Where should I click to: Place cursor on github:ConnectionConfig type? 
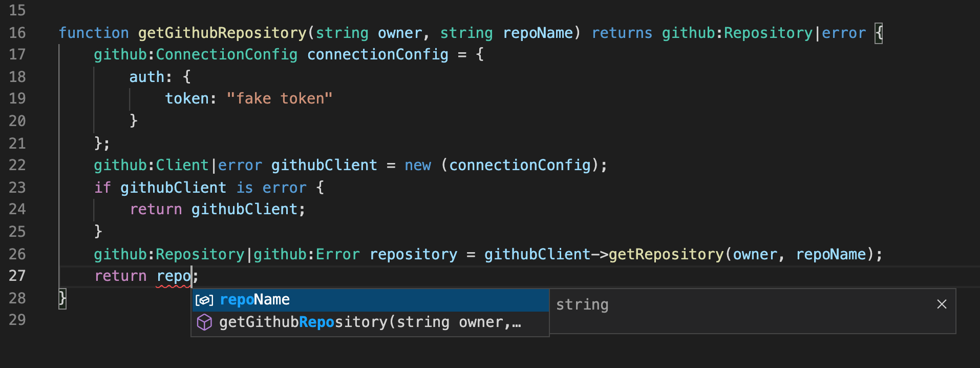[x=195, y=54]
